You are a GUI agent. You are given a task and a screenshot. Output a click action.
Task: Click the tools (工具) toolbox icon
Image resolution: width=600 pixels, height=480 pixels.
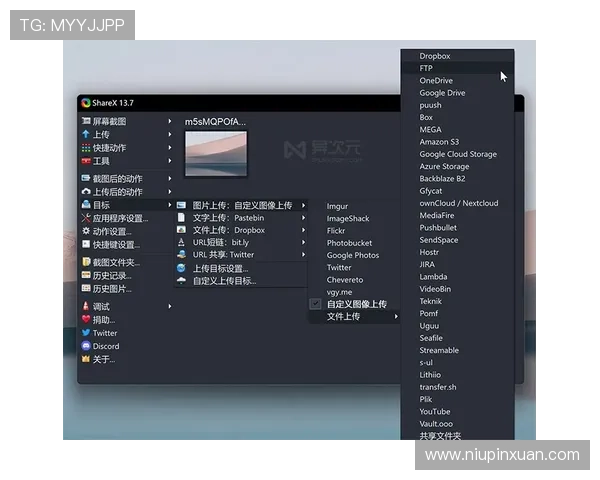coord(86,161)
